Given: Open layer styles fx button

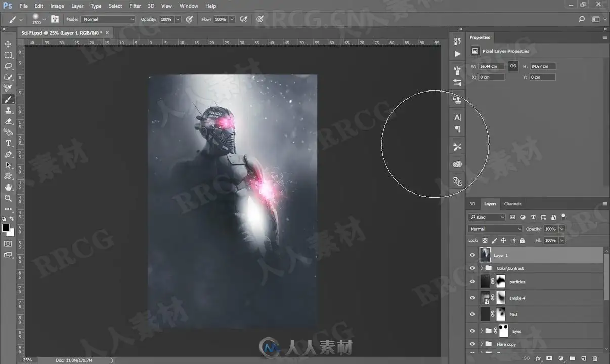Looking at the screenshot, I should point(538,358).
